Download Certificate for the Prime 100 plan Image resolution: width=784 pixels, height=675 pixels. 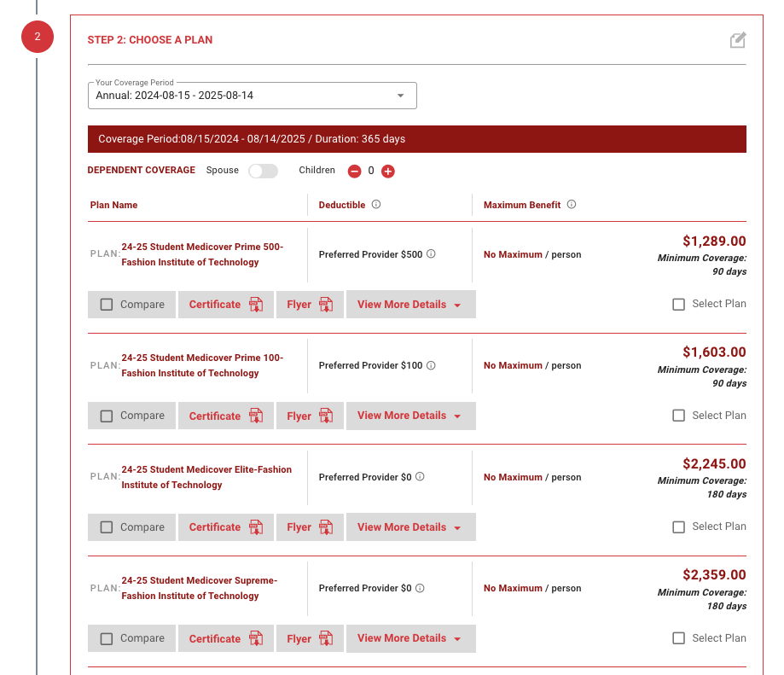[226, 416]
